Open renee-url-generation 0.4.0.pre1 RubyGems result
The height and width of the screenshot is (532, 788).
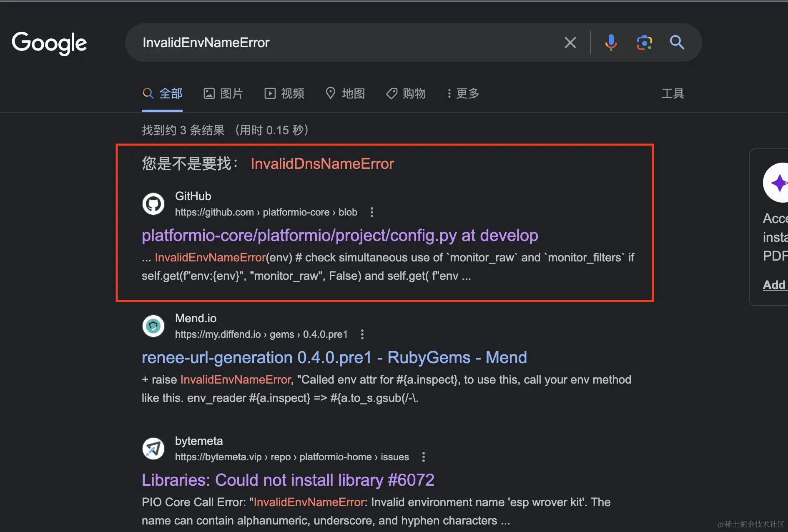point(334,358)
